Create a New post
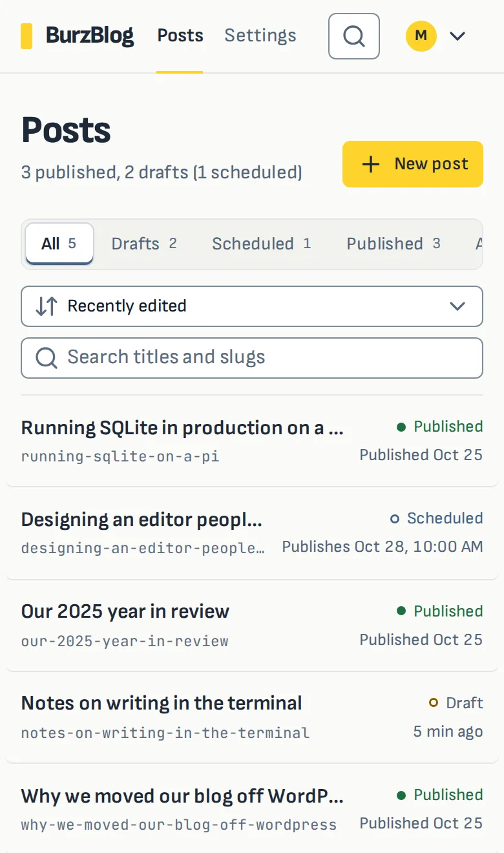The width and height of the screenshot is (504, 853). point(413,164)
